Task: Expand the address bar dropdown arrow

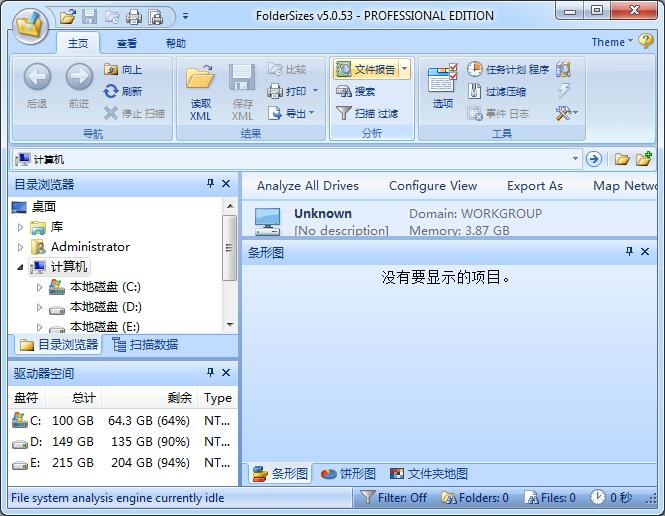Action: 575,159
